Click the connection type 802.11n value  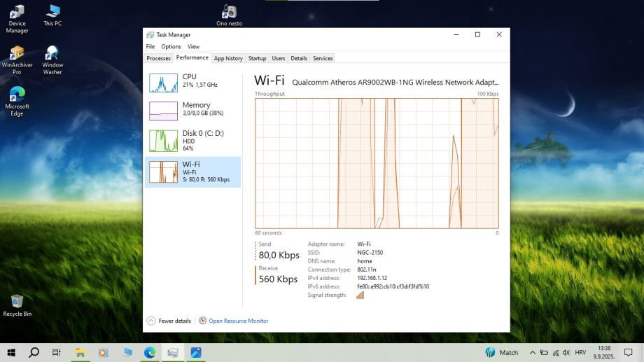click(x=367, y=270)
